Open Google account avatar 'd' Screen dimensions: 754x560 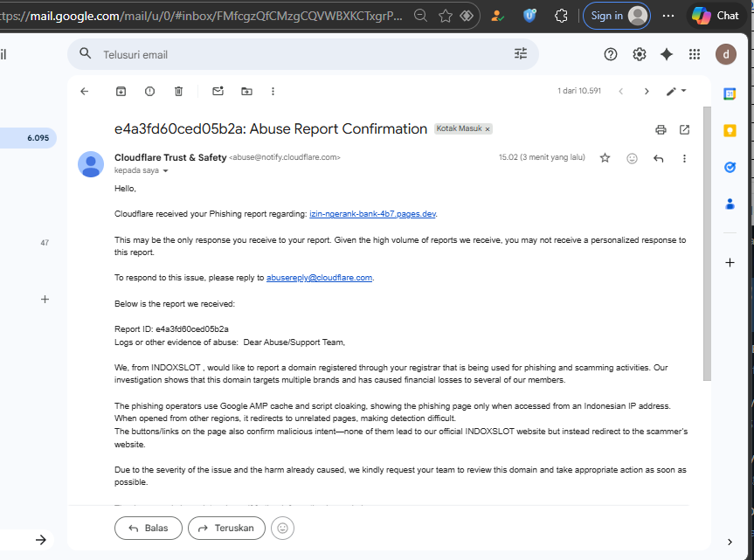[x=726, y=54]
